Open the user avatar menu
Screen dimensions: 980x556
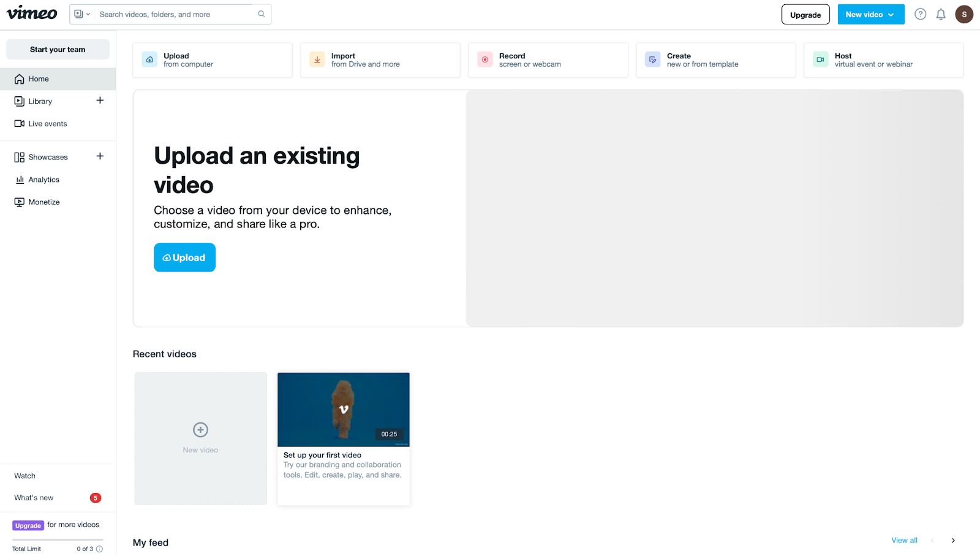tap(964, 14)
